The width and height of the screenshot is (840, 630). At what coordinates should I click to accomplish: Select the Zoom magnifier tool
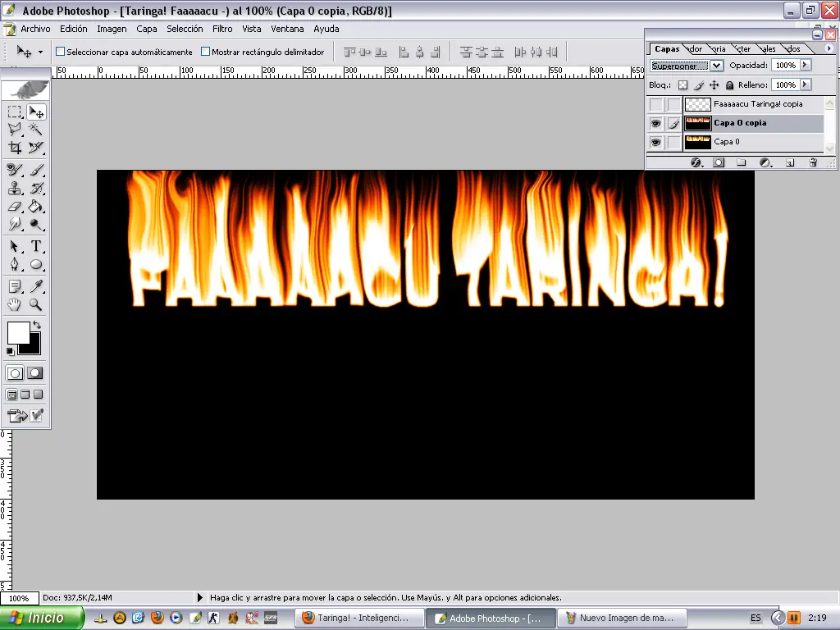point(36,305)
